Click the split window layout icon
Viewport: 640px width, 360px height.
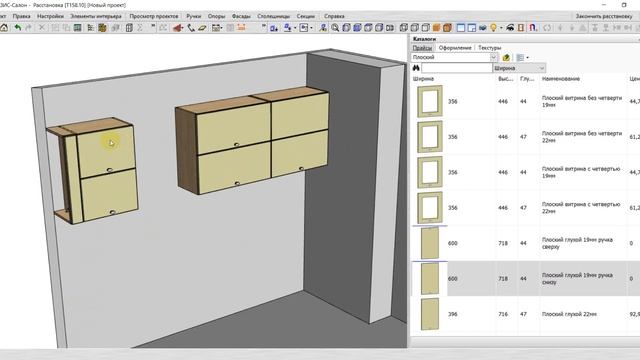coord(472,28)
